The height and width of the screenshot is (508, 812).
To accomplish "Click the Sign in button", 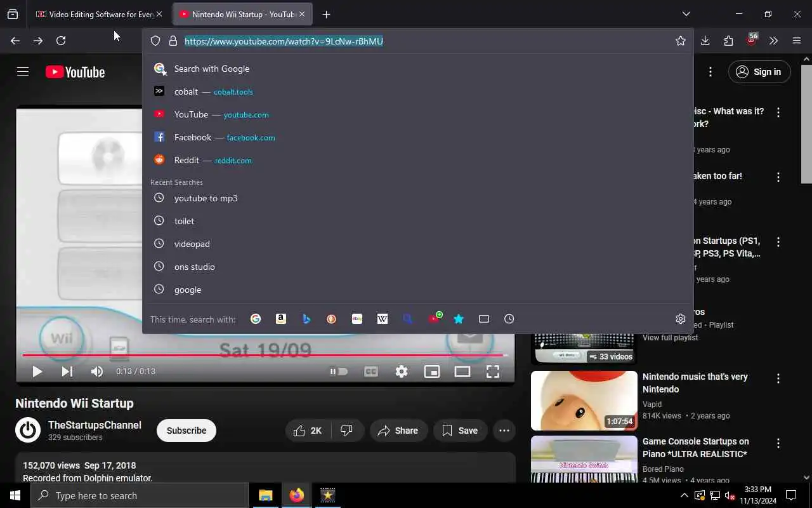I will coord(759,72).
